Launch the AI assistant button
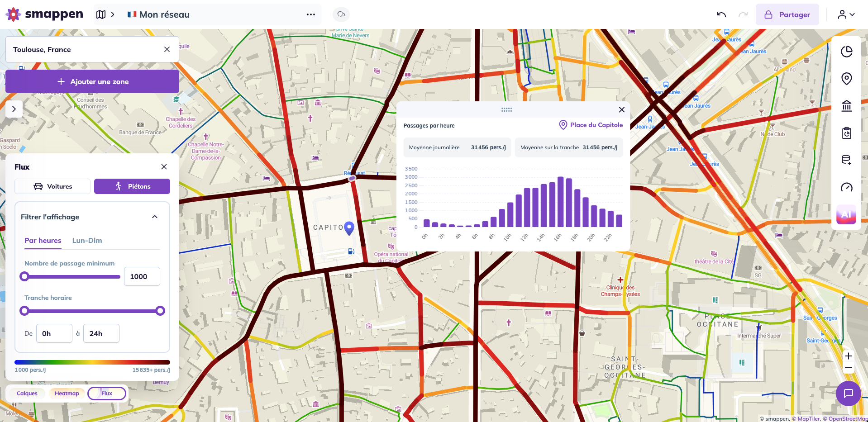This screenshot has width=868, height=422. tap(846, 214)
